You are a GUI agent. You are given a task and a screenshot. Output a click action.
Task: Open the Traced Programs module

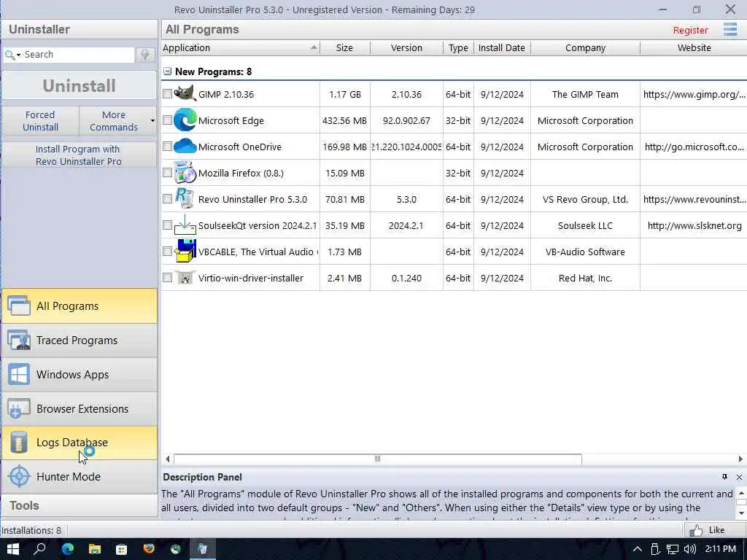[79, 340]
